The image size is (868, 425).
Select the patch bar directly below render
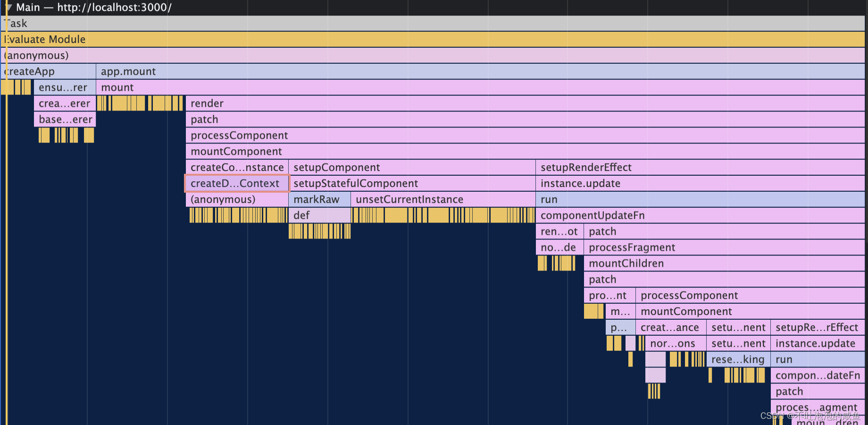526,120
